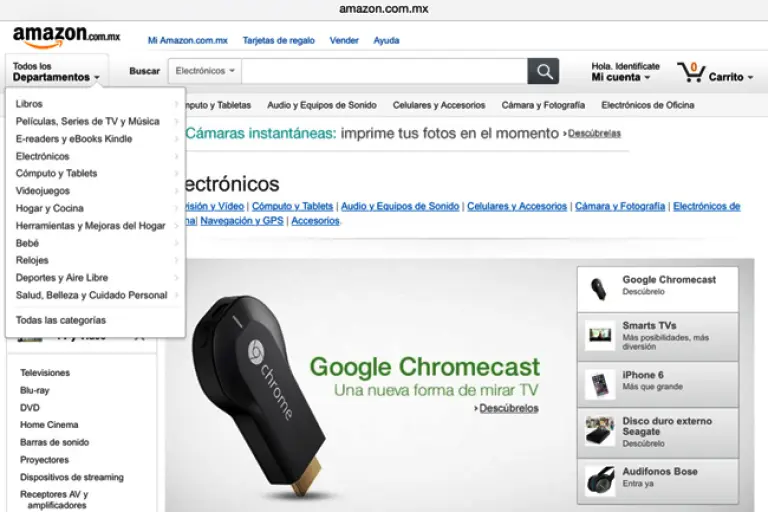This screenshot has width=768, height=512.
Task: Expand the Electrónicos search category dropdown
Action: tap(205, 71)
